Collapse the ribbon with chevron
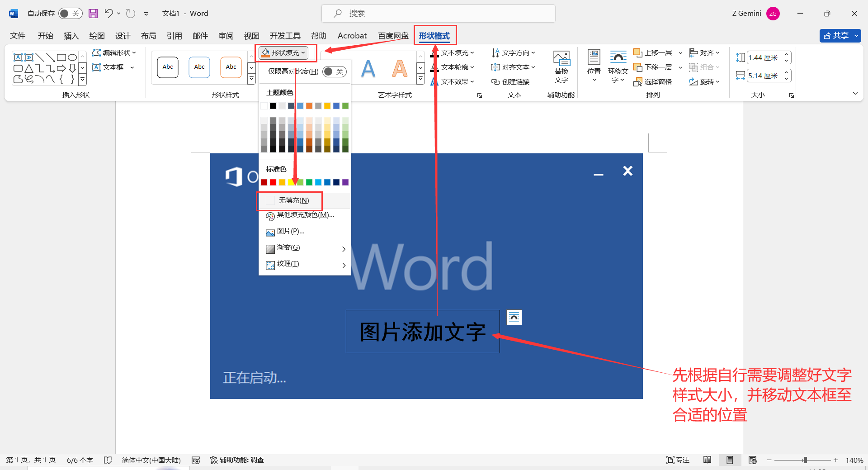This screenshot has height=470, width=868. click(855, 93)
